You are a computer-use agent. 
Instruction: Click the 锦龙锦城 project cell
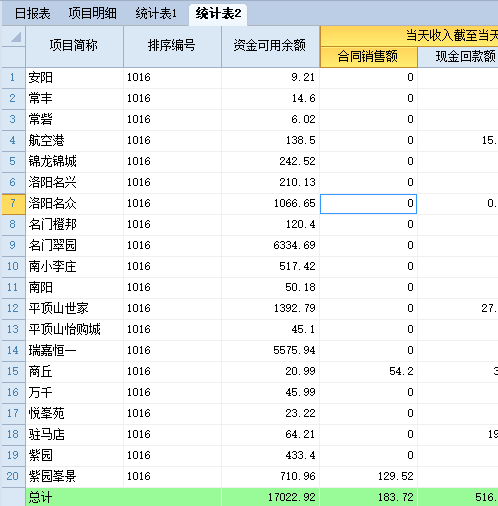point(74,162)
